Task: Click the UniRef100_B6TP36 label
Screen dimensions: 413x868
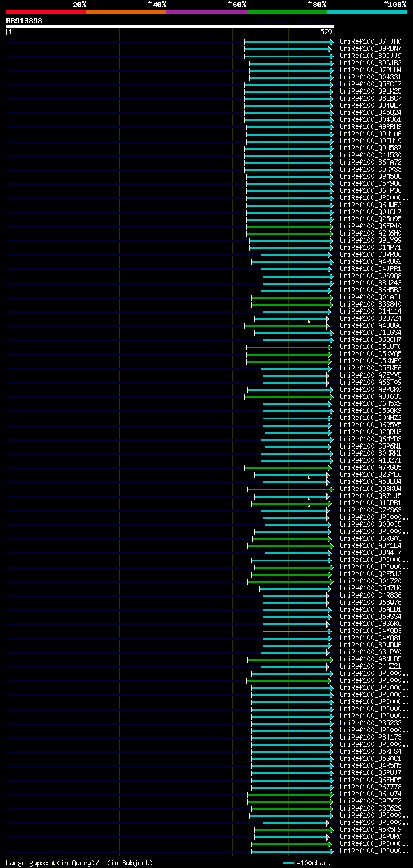Action: 370,190
